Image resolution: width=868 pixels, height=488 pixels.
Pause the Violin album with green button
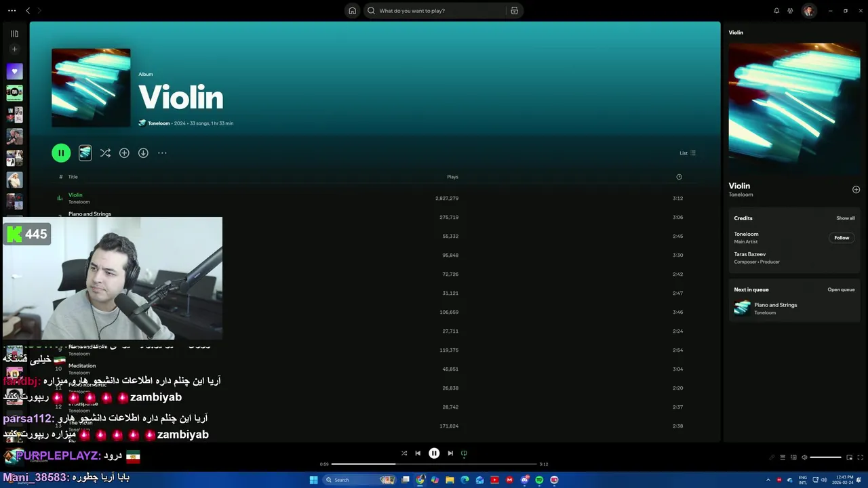[x=61, y=153]
